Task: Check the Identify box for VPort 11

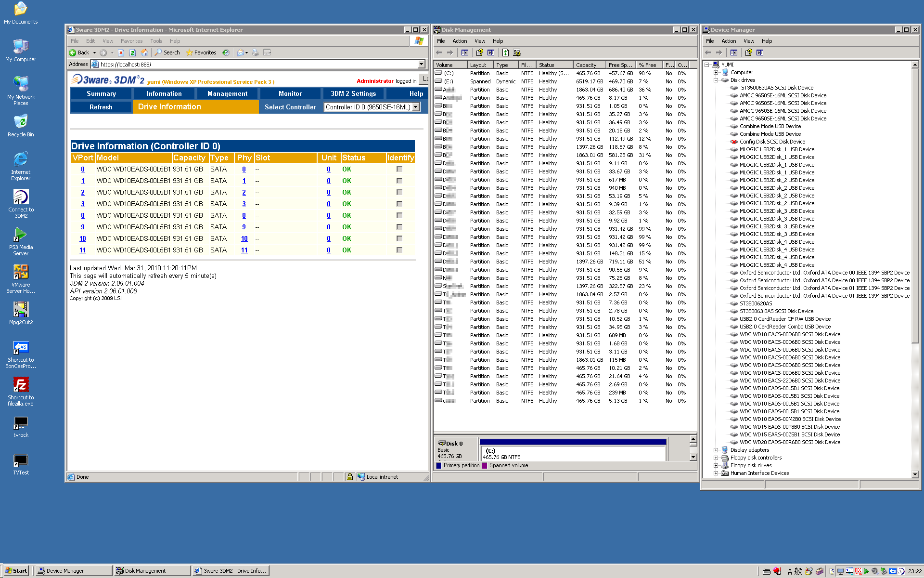Action: [x=399, y=250]
